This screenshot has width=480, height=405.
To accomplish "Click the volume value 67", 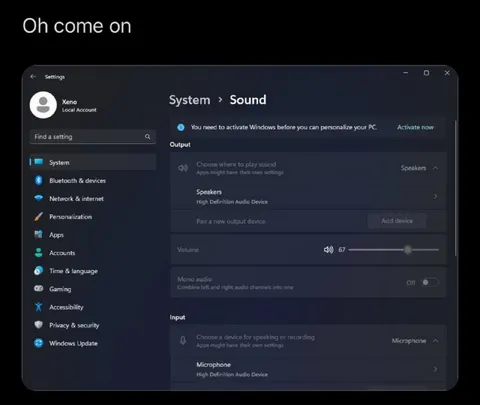I will (342, 250).
